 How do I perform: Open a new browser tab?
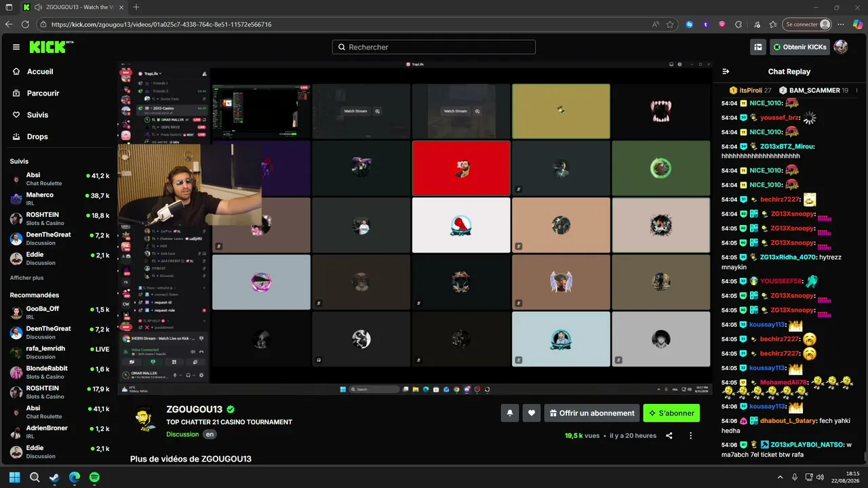136,7
